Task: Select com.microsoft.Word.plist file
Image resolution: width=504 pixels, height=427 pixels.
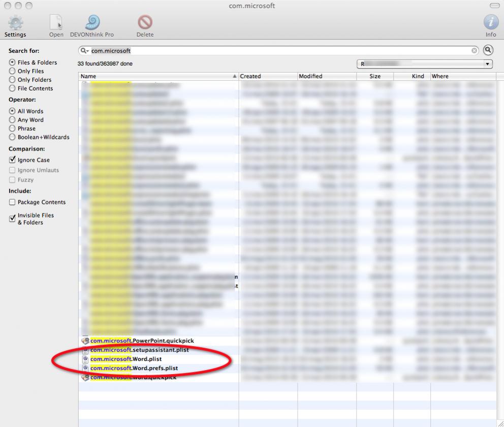Action: coord(288,359)
